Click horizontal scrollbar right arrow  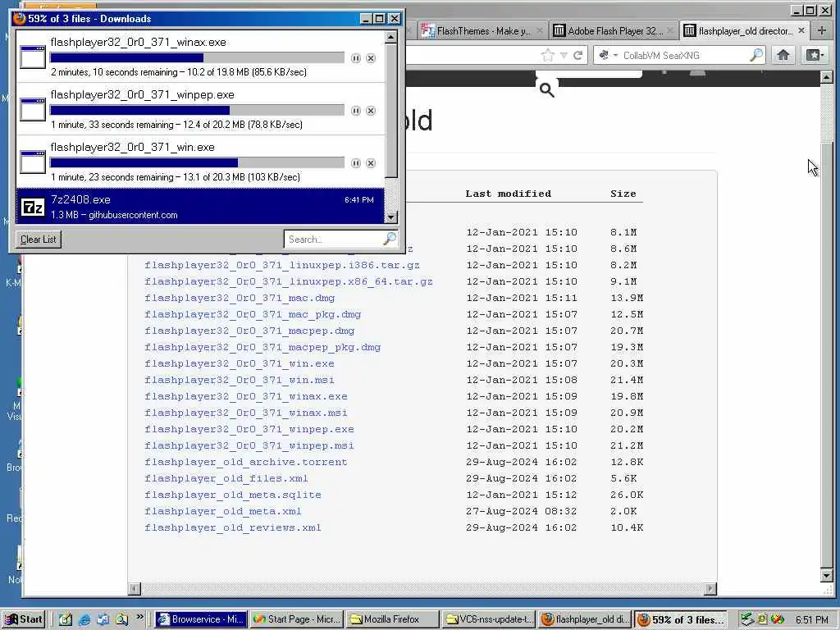tap(710, 589)
